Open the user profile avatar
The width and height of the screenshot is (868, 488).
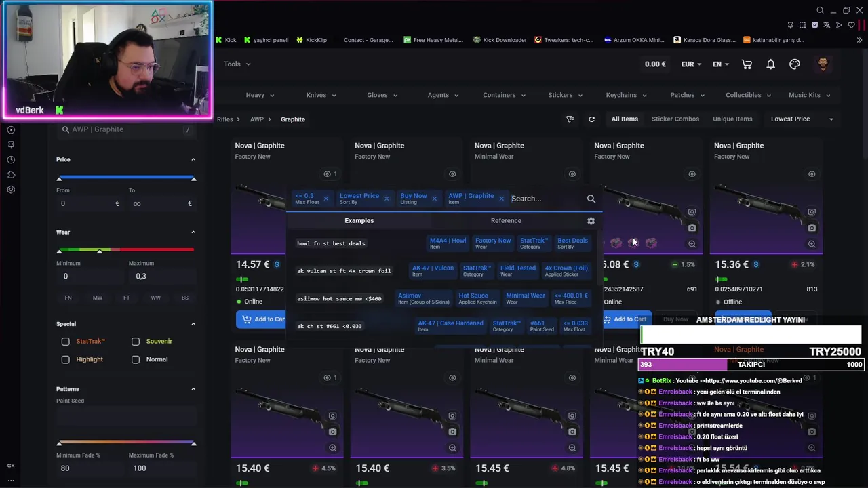pos(823,64)
